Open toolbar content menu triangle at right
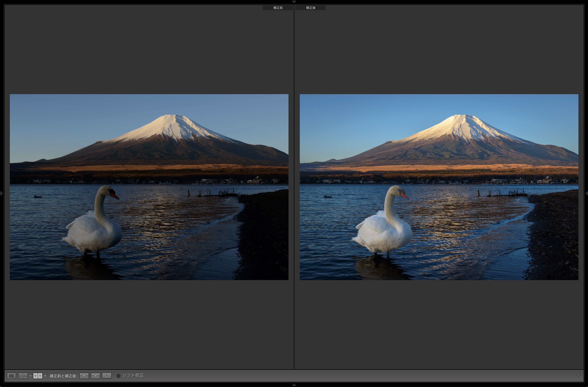 578,376
